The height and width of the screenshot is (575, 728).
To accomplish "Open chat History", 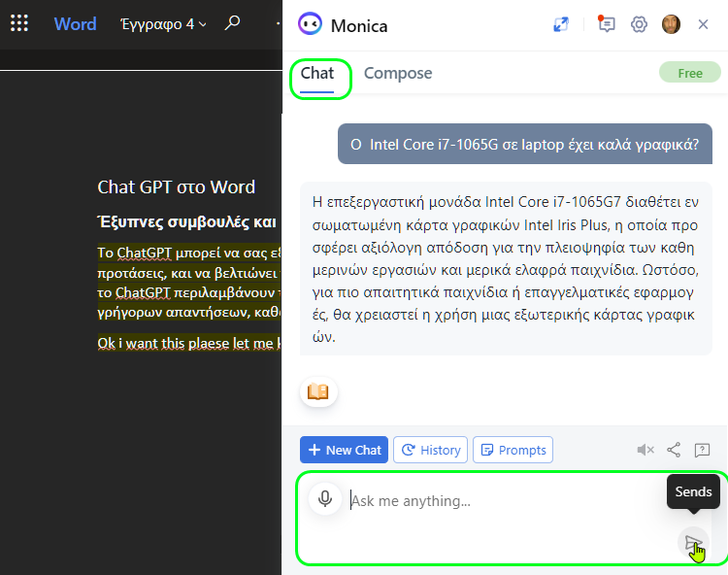I will (430, 450).
